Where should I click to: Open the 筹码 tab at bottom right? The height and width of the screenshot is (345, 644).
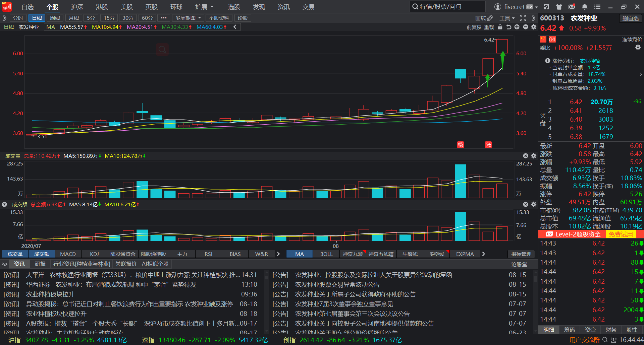point(569,330)
